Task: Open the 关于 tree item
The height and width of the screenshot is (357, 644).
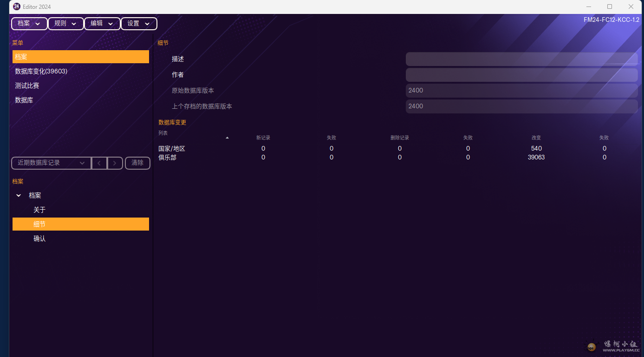Action: click(x=39, y=210)
